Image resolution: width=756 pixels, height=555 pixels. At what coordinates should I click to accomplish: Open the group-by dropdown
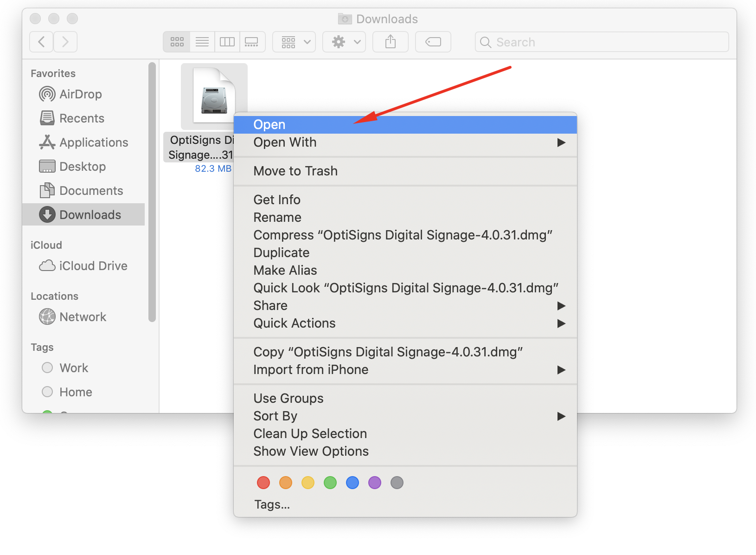click(x=294, y=41)
